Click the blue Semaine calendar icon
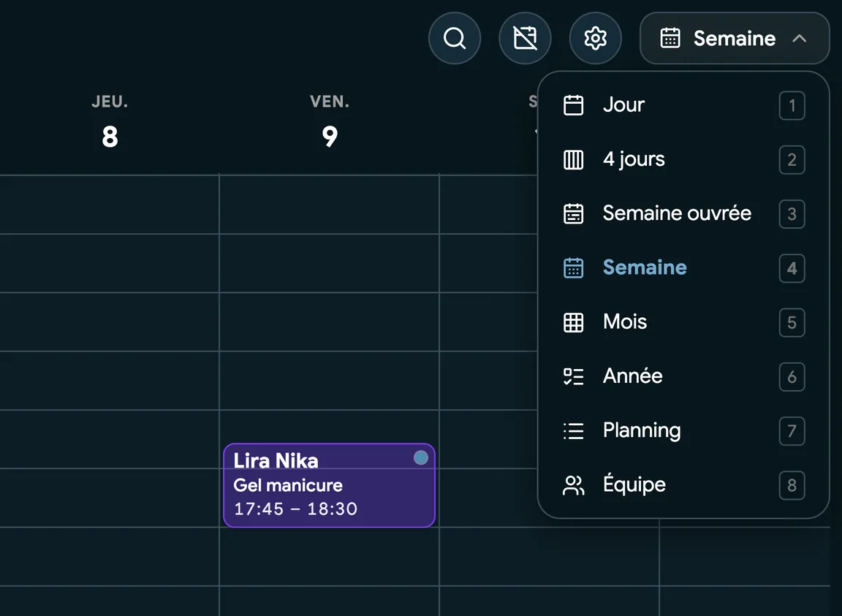842x616 pixels. point(573,268)
